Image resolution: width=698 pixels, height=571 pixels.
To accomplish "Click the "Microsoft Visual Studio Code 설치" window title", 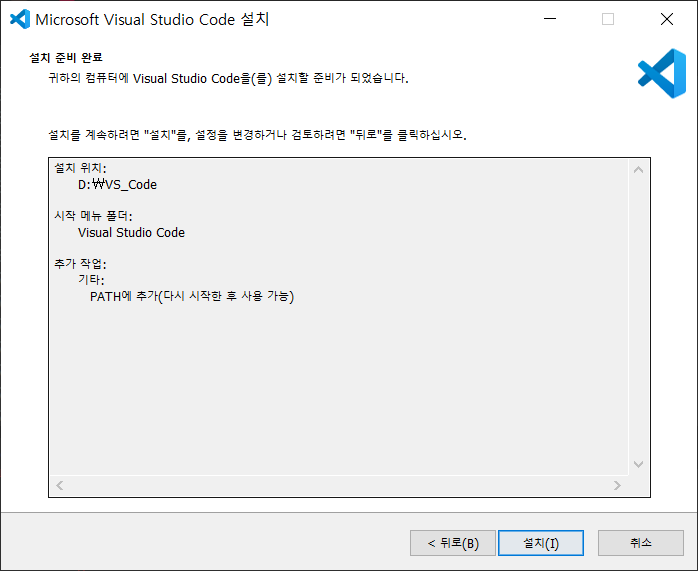I will (x=152, y=20).
